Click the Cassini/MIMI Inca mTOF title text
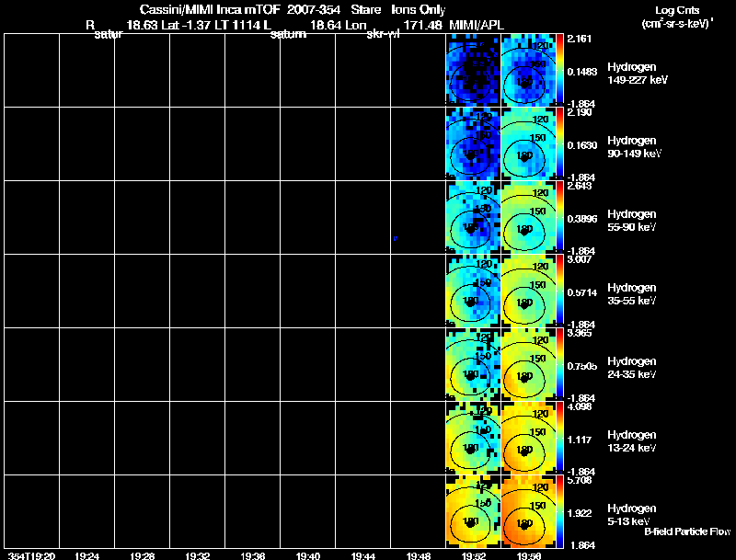The width and height of the screenshot is (736, 560). pos(210,9)
